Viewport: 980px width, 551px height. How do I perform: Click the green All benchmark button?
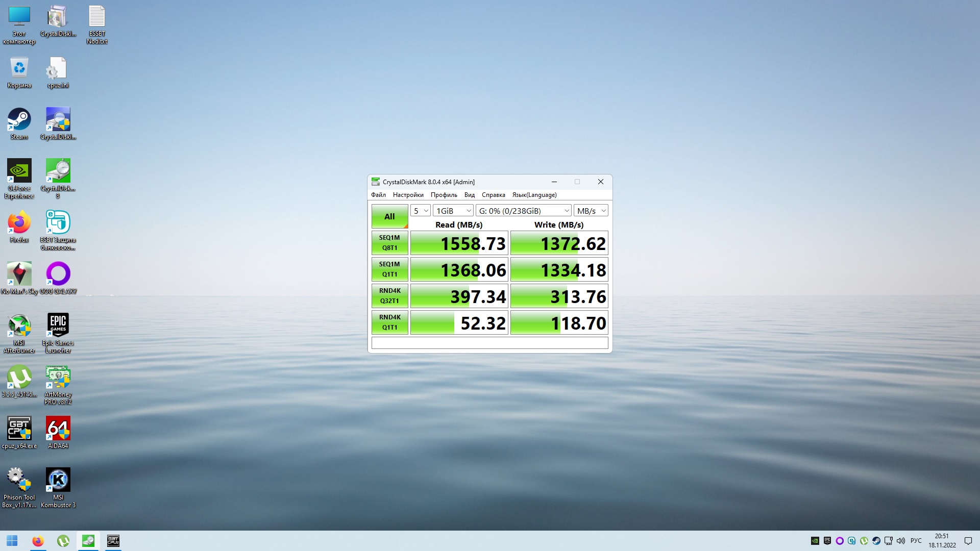click(389, 216)
